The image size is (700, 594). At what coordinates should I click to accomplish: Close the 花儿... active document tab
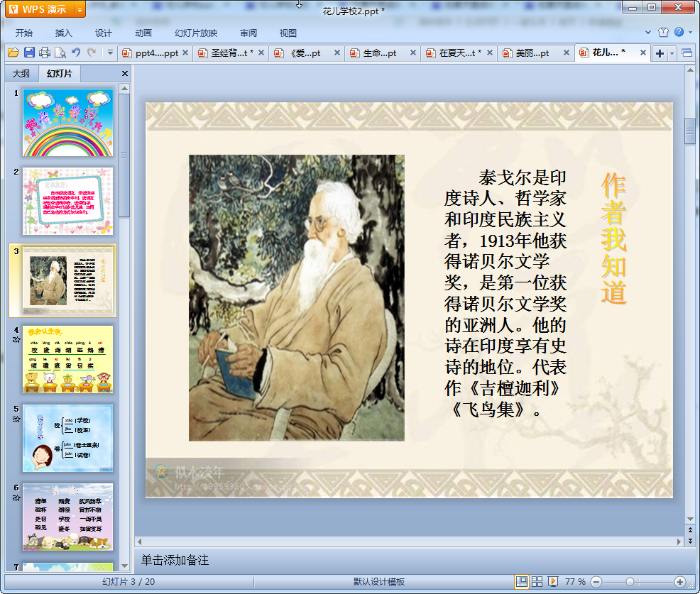(643, 53)
